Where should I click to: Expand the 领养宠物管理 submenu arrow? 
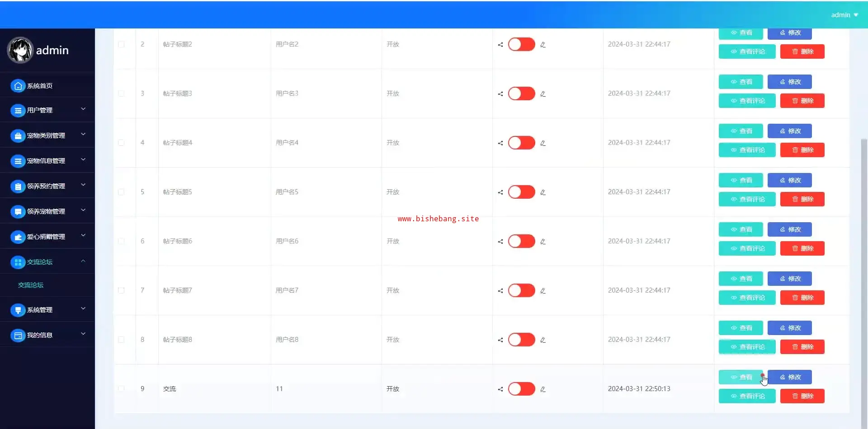(83, 210)
